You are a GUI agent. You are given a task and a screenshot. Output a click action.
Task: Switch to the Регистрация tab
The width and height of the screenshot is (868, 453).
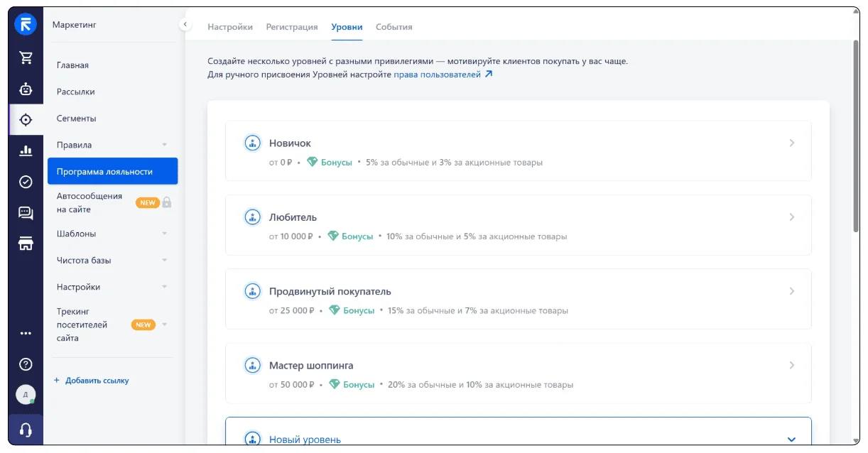coord(292,27)
